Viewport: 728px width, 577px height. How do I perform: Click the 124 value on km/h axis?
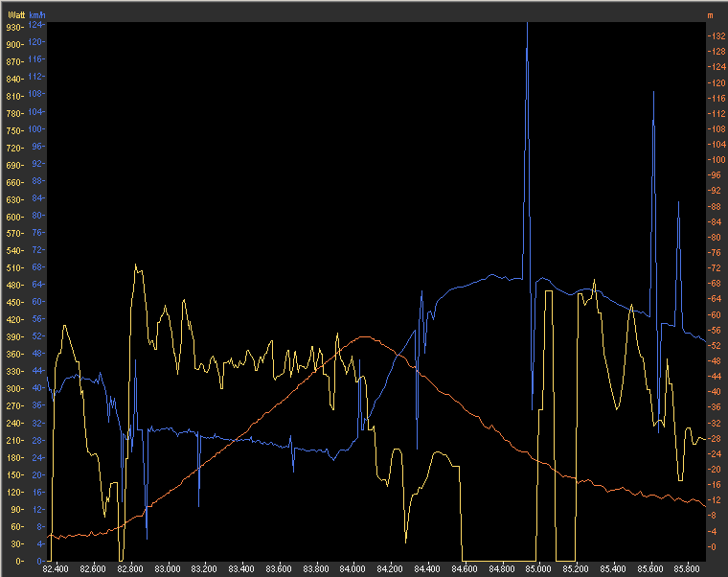pyautogui.click(x=37, y=24)
